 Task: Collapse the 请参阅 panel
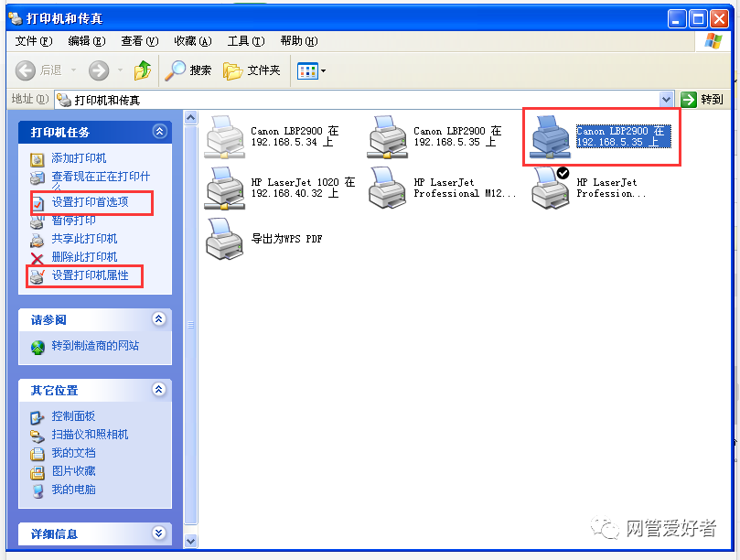click(159, 319)
